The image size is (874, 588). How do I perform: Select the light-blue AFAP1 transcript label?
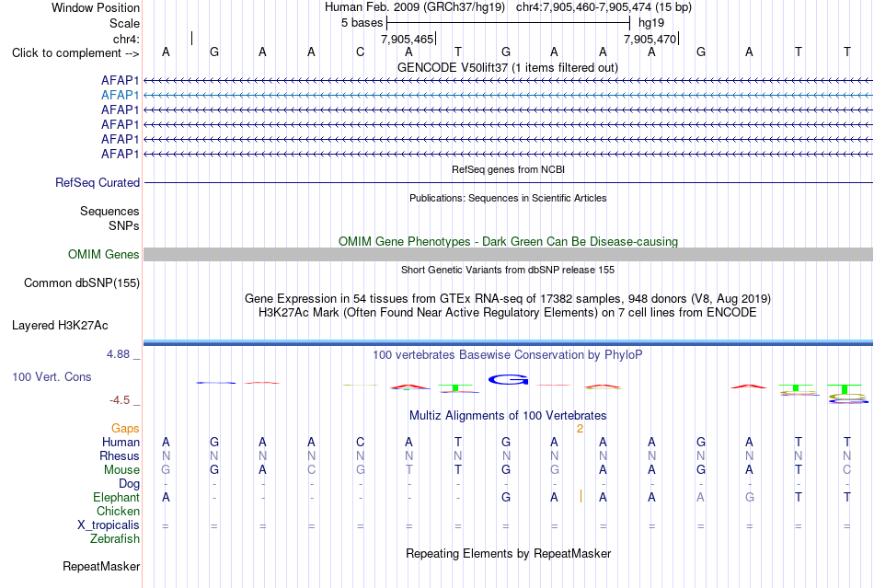pyautogui.click(x=120, y=96)
